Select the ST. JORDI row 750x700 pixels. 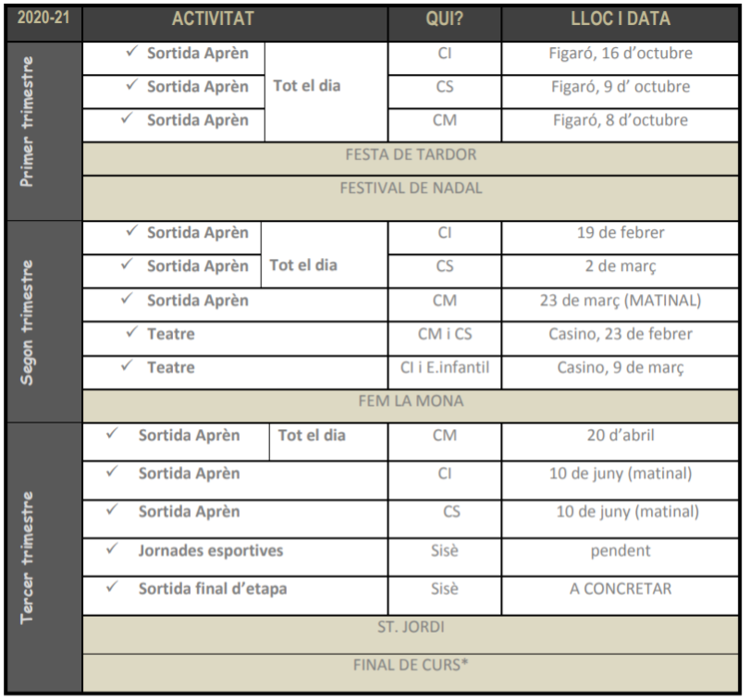pyautogui.click(x=411, y=627)
